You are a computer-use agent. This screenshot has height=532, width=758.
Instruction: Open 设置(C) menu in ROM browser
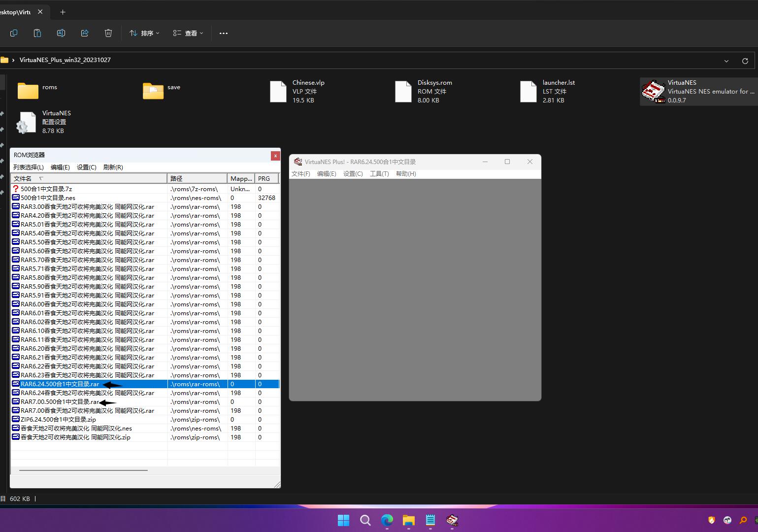[87, 167]
